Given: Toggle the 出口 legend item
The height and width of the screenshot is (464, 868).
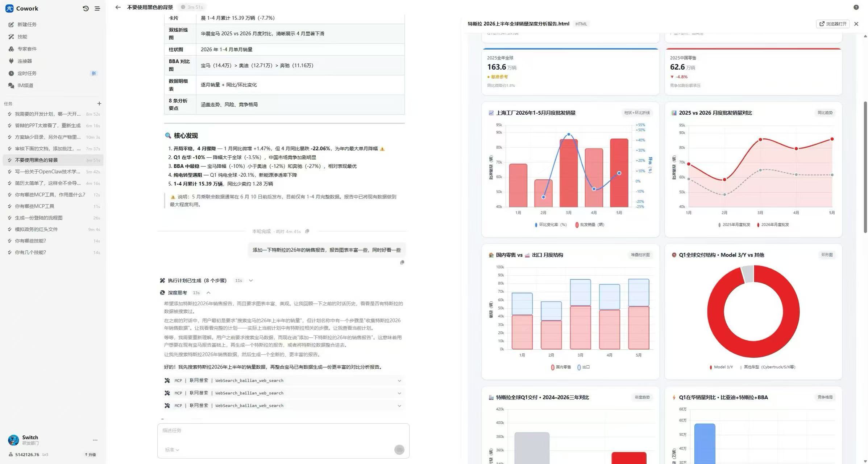Looking at the screenshot, I should (583, 367).
